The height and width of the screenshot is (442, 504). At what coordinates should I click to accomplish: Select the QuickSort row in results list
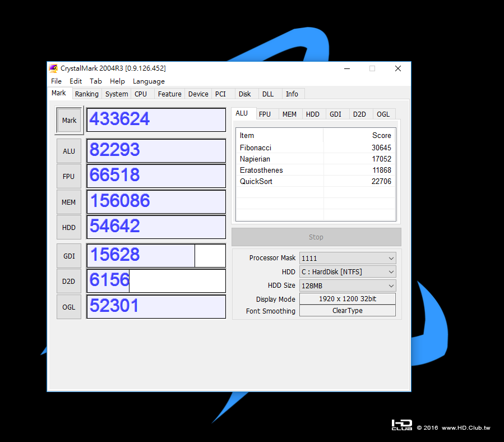pos(316,181)
